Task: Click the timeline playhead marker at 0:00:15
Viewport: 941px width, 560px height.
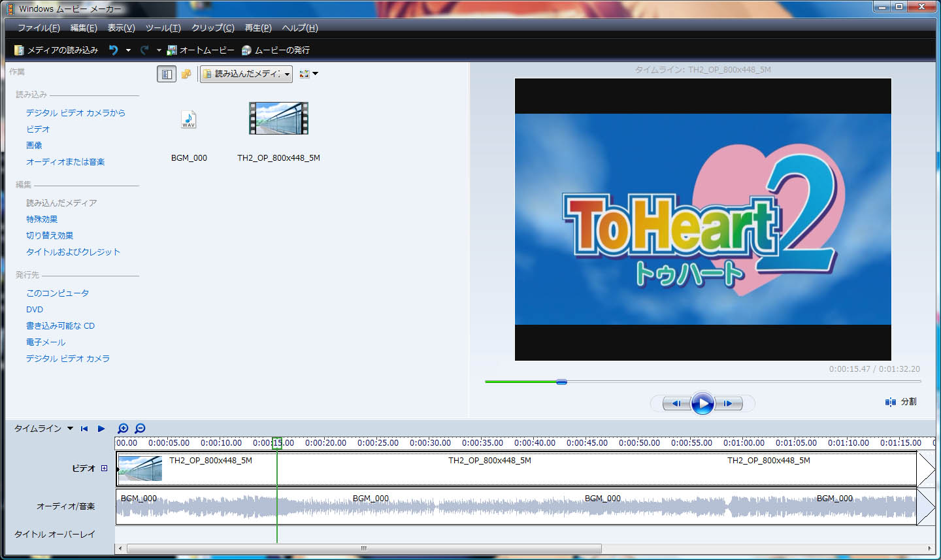Action: coord(277,442)
